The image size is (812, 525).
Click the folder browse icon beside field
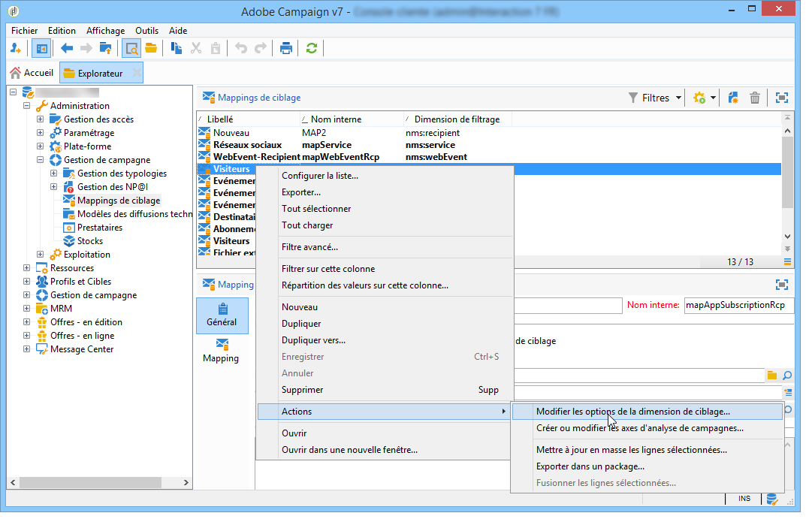tap(771, 376)
